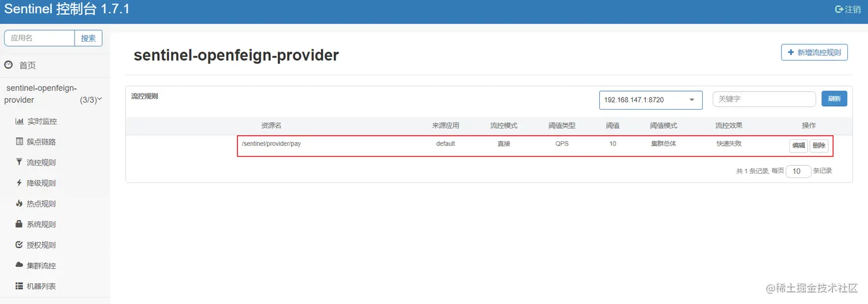Click the list icon for 簇点链路
The image size is (868, 304).
pyautogui.click(x=19, y=142)
